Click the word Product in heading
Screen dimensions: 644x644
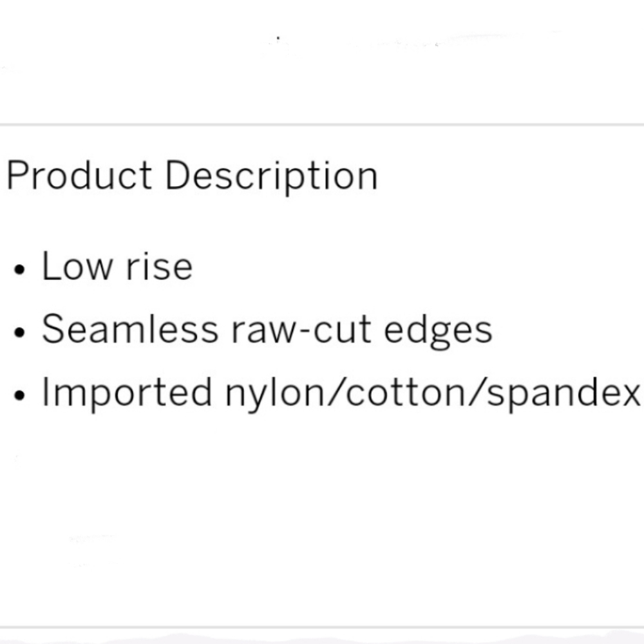79,175
